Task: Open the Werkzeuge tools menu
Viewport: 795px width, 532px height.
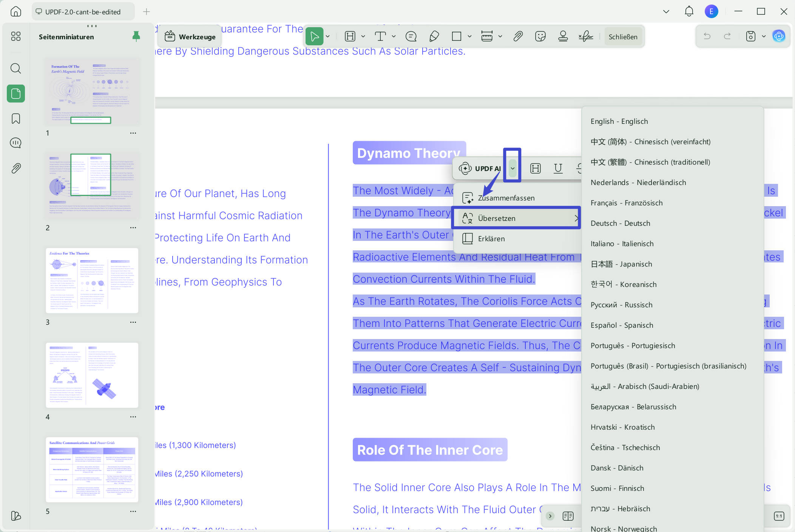Action: click(190, 37)
